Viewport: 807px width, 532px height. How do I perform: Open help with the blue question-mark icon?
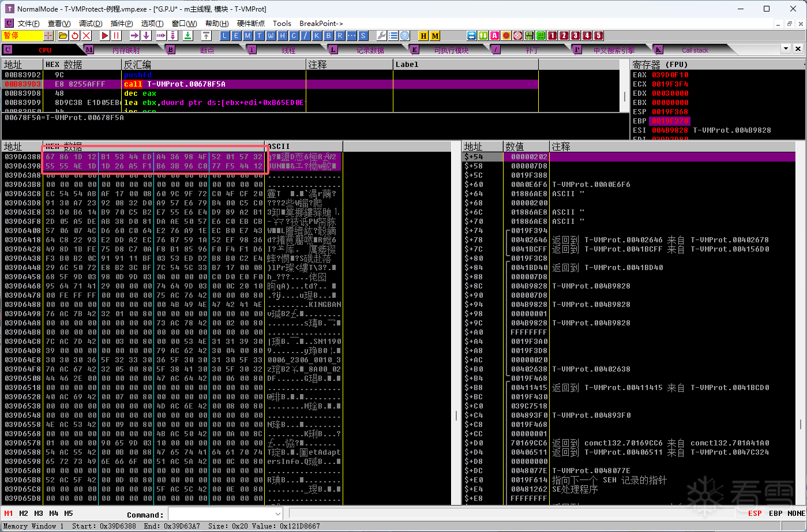(404, 36)
